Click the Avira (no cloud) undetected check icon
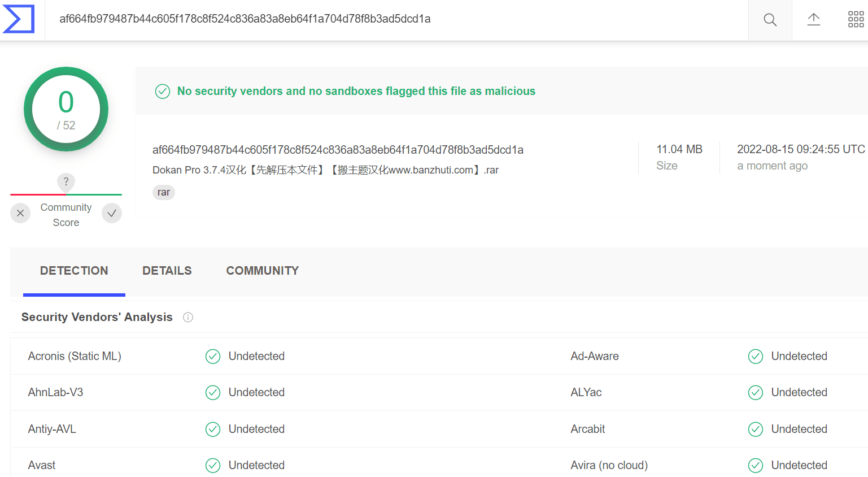868x477 pixels. point(756,466)
